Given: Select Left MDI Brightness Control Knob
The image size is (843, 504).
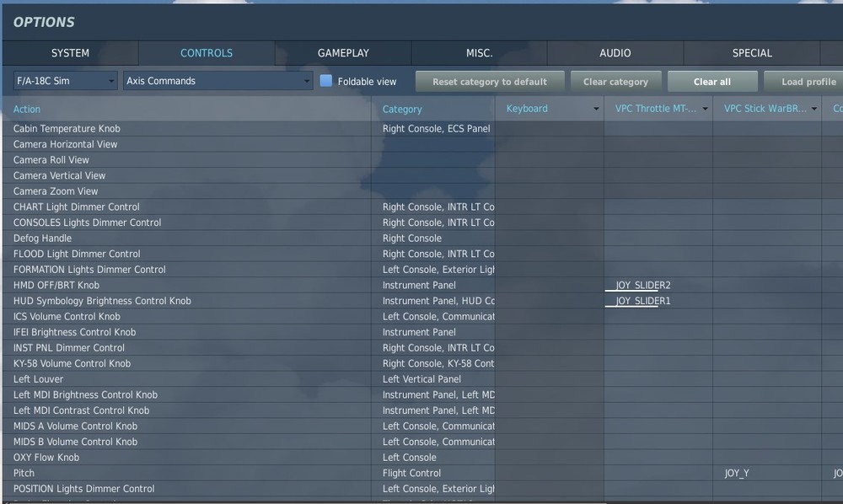Looking at the screenshot, I should coord(186,395).
